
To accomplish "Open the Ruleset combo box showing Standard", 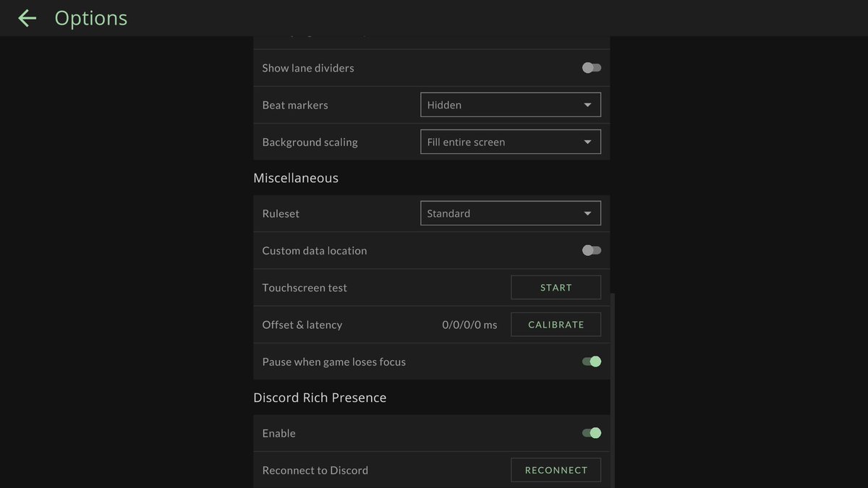I will pyautogui.click(x=510, y=213).
